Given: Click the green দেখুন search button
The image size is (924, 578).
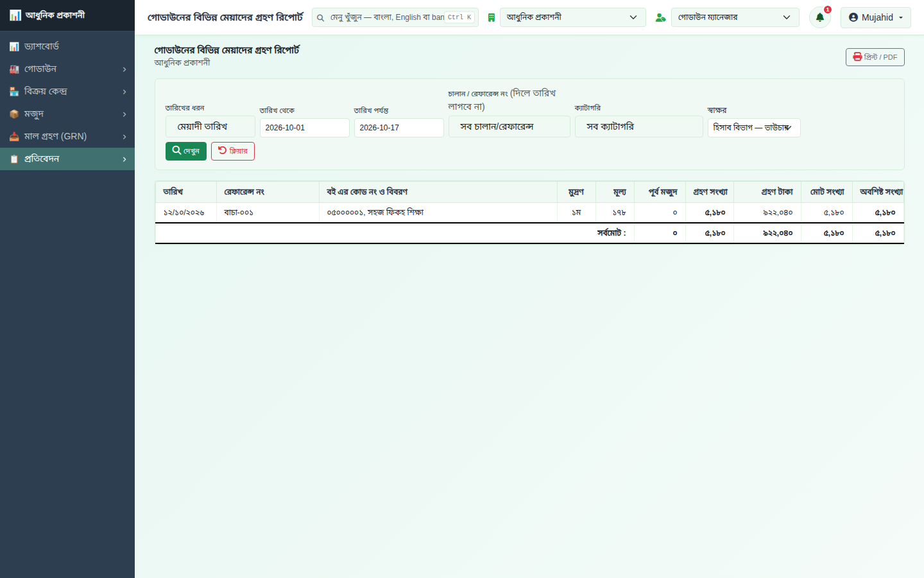Looking at the screenshot, I should (186, 151).
